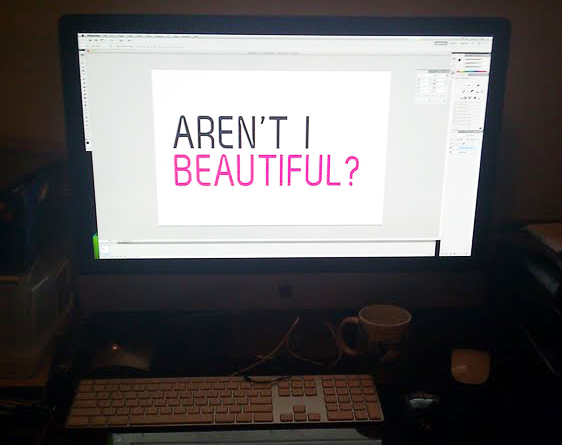The image size is (562, 445).
Task: Pick a hue from the Color panel spectrum
Action: 472,71
